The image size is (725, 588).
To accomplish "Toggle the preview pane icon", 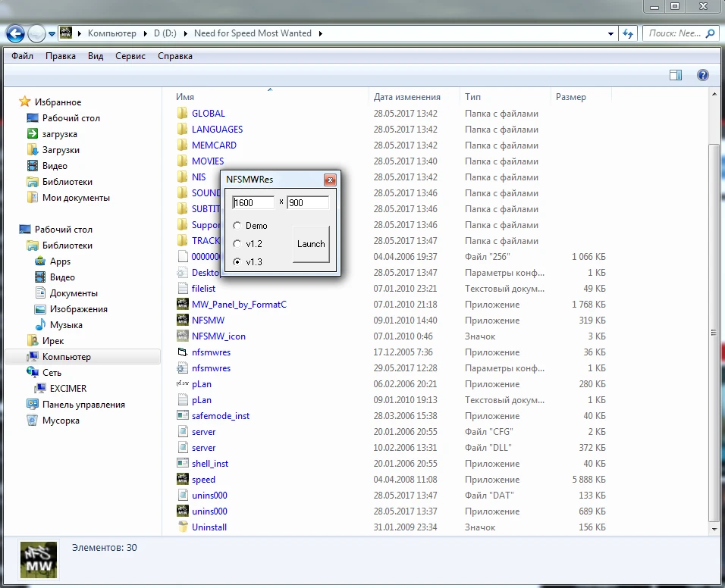I will [676, 75].
